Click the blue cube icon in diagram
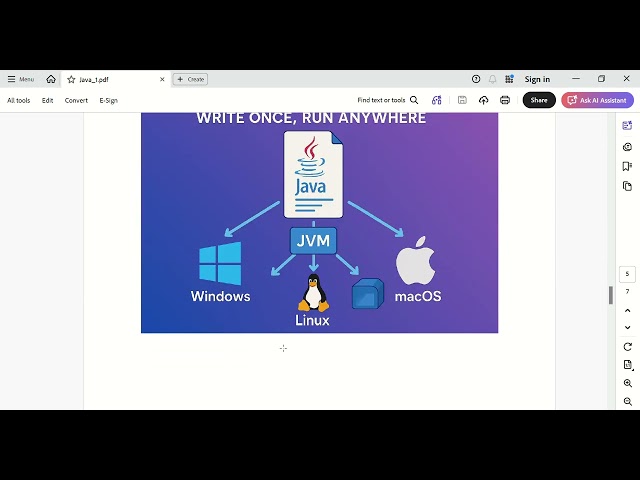The width and height of the screenshot is (640, 480). pyautogui.click(x=368, y=293)
